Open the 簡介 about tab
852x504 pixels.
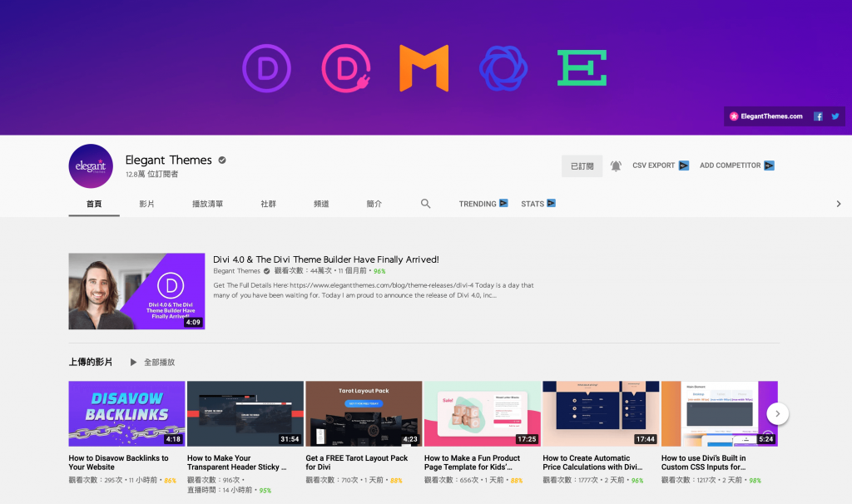tap(374, 204)
